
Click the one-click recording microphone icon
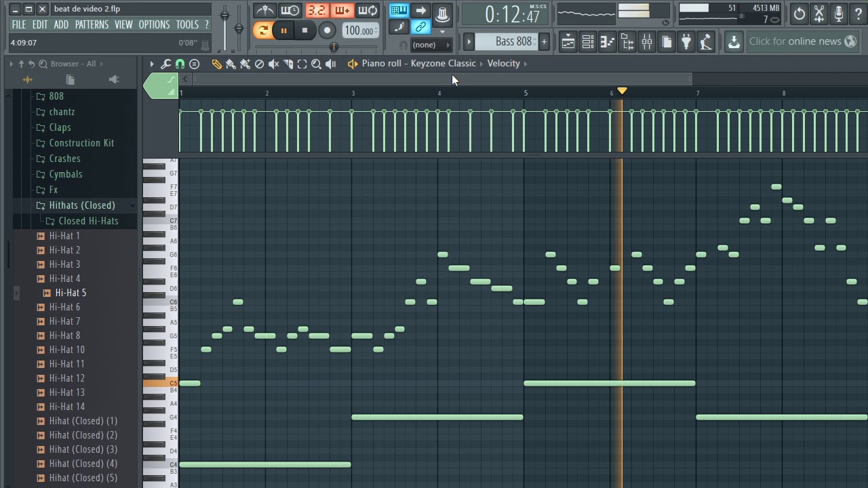click(x=839, y=14)
